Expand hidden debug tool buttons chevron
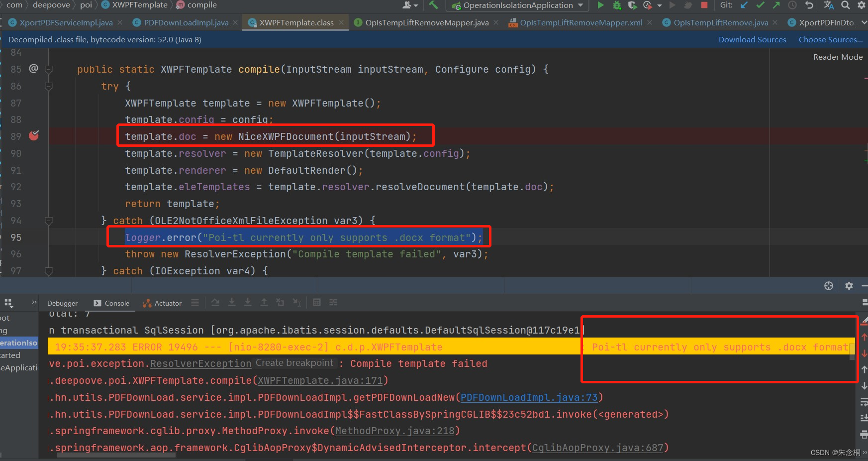Image resolution: width=868 pixels, height=461 pixels. coord(34,302)
